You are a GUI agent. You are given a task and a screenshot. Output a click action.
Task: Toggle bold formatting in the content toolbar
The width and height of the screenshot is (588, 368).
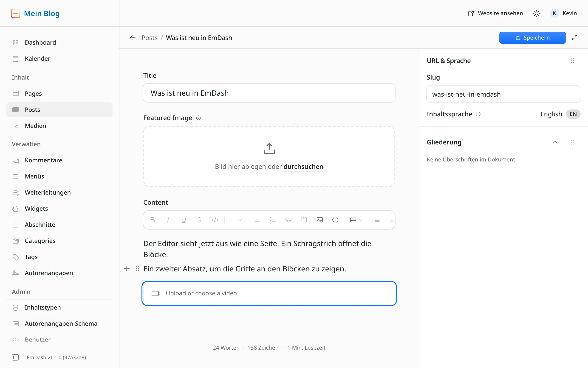pyautogui.click(x=153, y=220)
